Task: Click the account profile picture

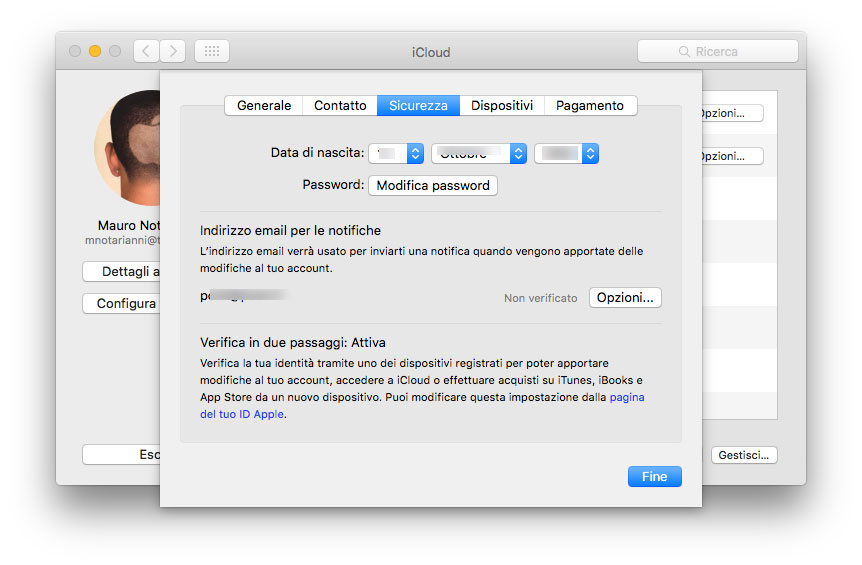Action: 128,150
